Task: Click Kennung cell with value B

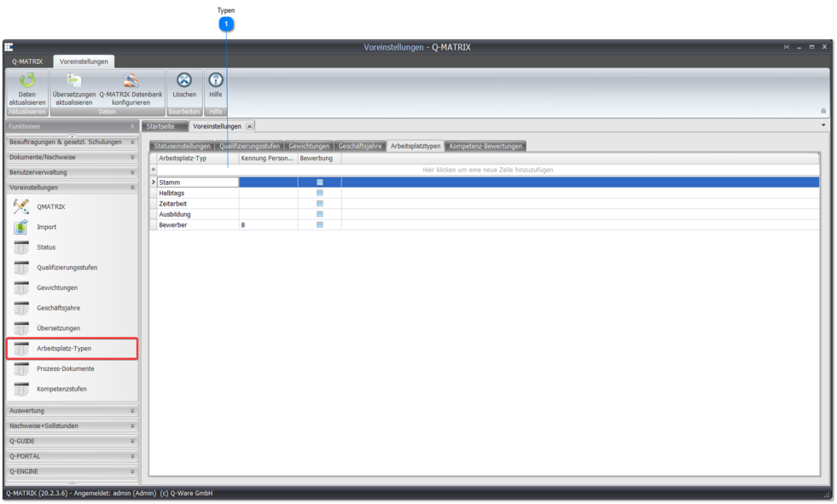Action: (268, 225)
